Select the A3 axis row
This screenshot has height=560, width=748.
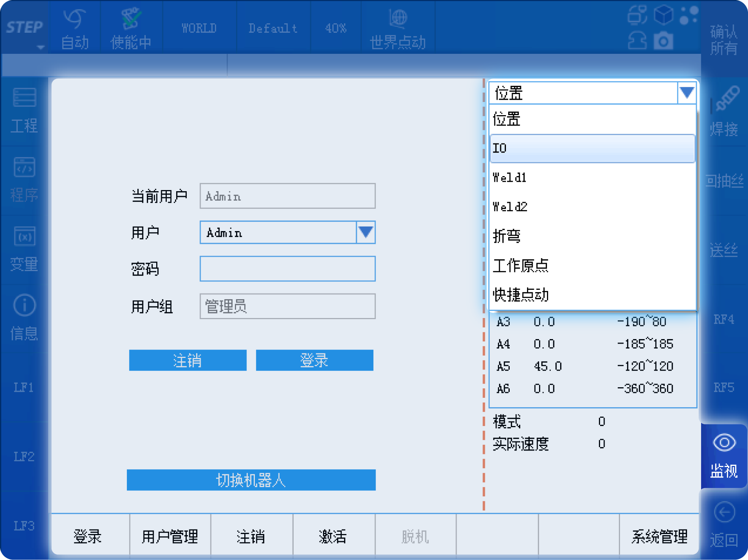[593, 322]
